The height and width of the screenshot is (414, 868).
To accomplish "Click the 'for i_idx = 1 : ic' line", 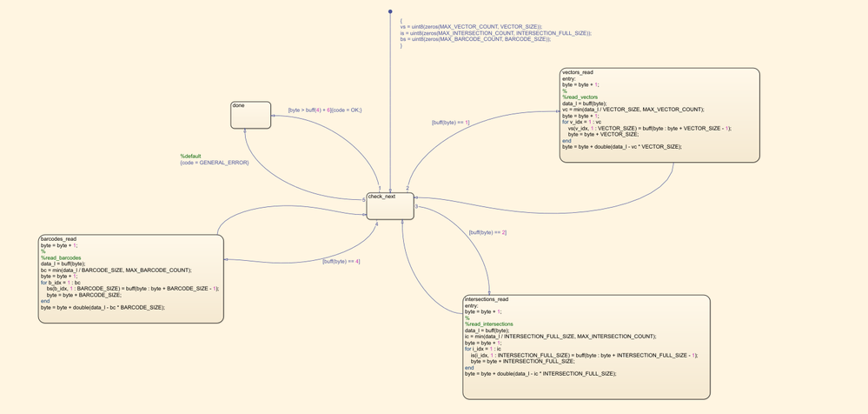I will 483,349.
